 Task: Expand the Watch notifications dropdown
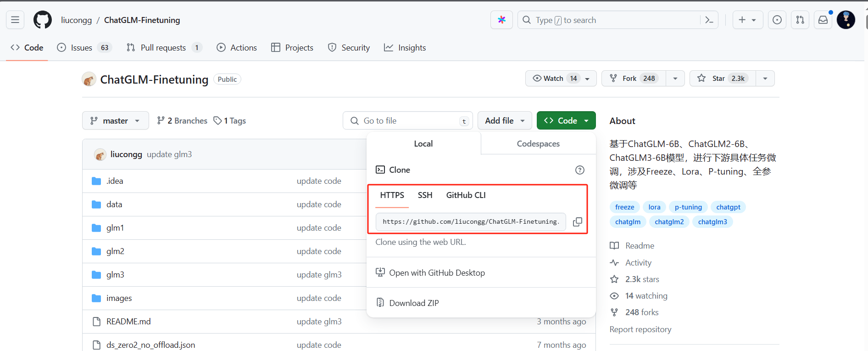[561, 79]
